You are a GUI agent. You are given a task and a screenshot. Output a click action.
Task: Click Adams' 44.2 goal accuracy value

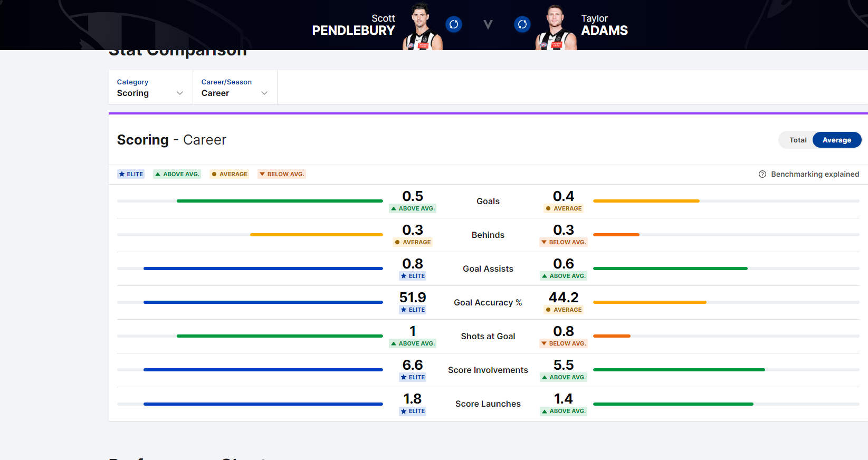pyautogui.click(x=564, y=298)
